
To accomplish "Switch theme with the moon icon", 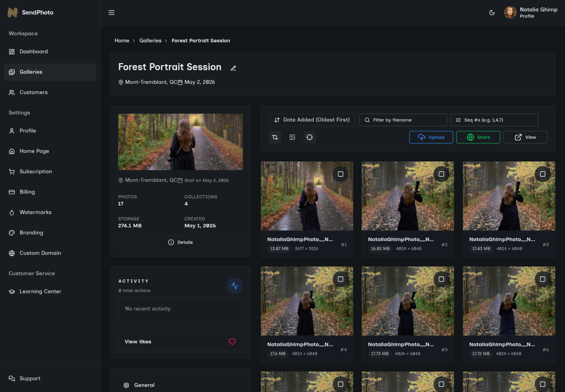I will [x=492, y=13].
